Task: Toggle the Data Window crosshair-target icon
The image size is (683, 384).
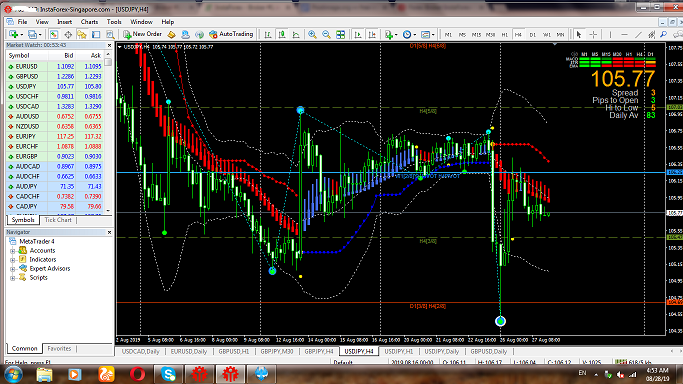Action: pyautogui.click(x=68, y=34)
